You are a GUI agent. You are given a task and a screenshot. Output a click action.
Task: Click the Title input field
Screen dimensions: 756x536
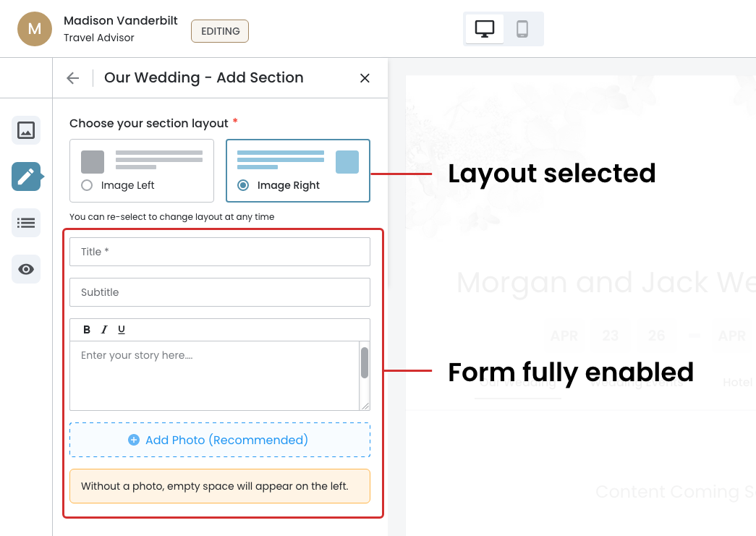(x=220, y=252)
